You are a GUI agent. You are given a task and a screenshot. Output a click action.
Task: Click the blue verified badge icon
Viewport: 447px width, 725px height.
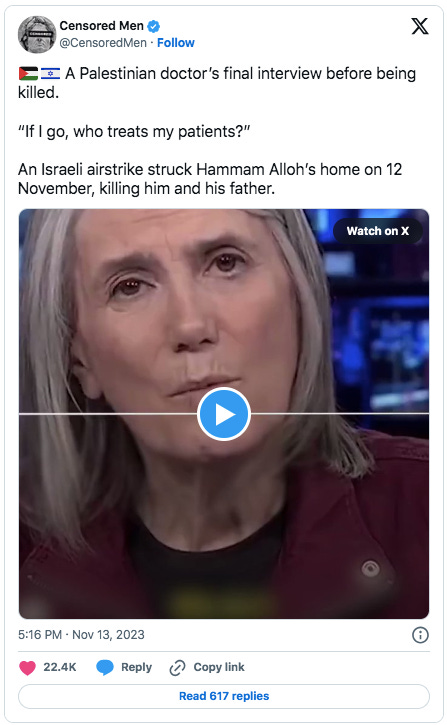coord(153,27)
